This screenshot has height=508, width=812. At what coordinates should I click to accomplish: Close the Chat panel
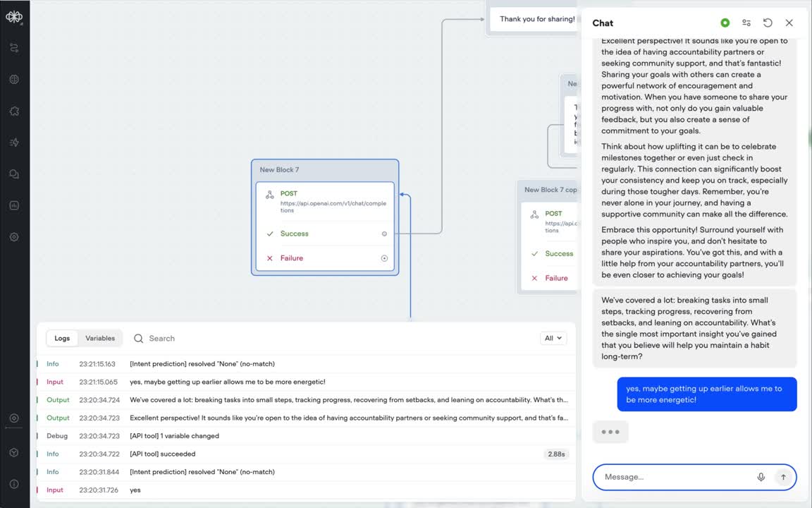click(x=789, y=23)
